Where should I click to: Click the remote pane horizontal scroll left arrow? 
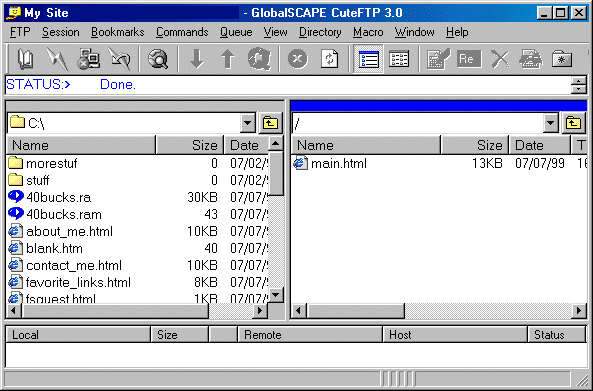click(x=299, y=311)
